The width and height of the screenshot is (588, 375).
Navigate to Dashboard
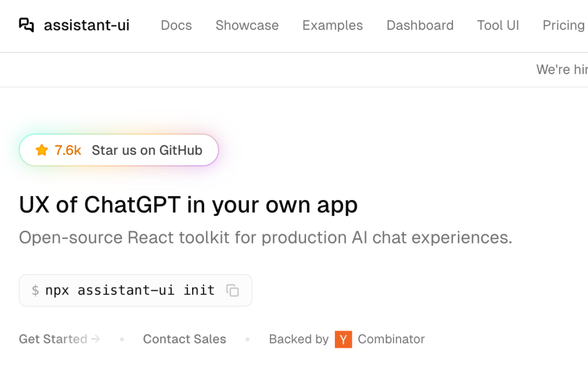pos(420,25)
